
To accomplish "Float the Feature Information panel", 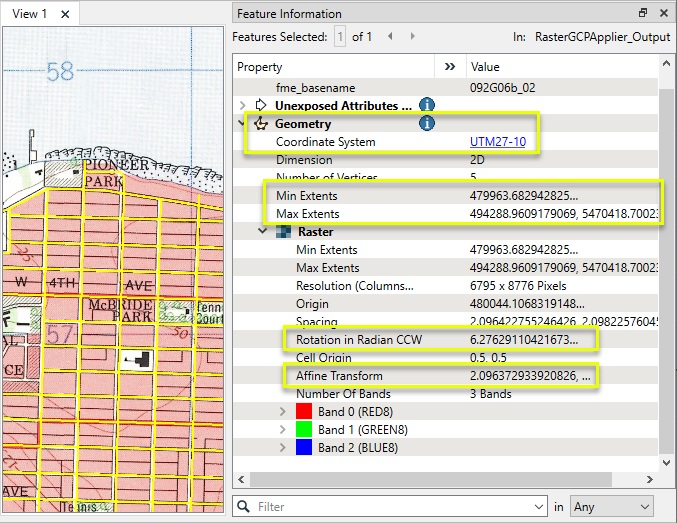I will coord(643,13).
